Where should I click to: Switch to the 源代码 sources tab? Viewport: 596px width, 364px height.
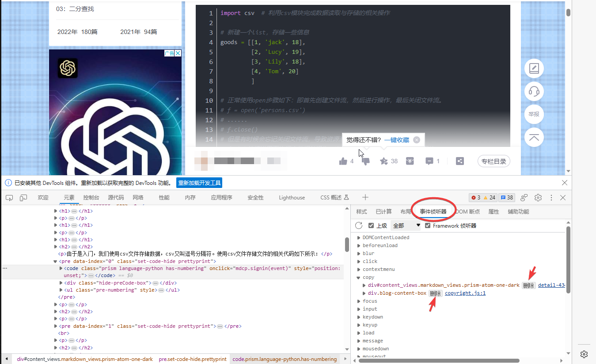[x=116, y=198]
